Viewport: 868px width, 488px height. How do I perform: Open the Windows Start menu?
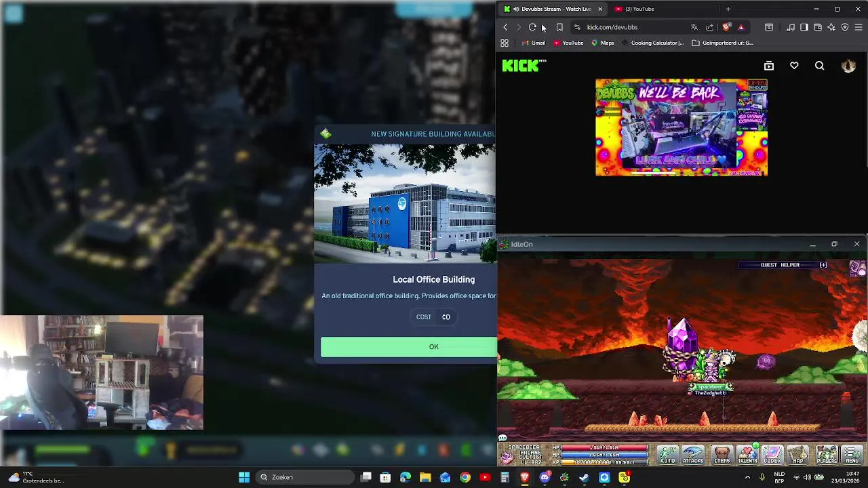244,477
